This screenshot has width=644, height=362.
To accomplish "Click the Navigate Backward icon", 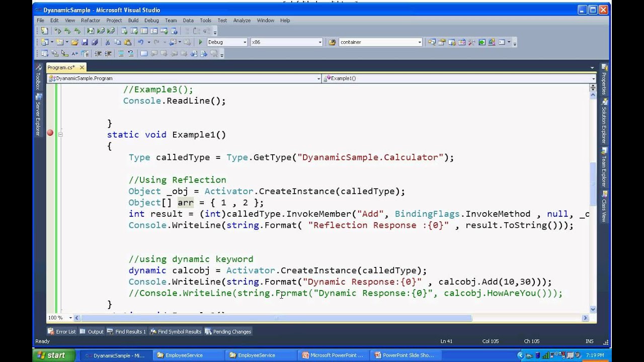I will pyautogui.click(x=173, y=42).
